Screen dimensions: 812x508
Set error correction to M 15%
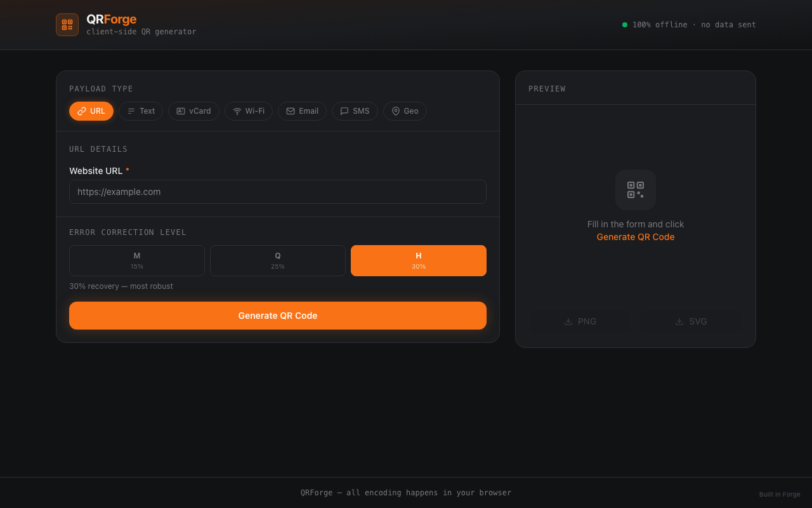coord(137,260)
